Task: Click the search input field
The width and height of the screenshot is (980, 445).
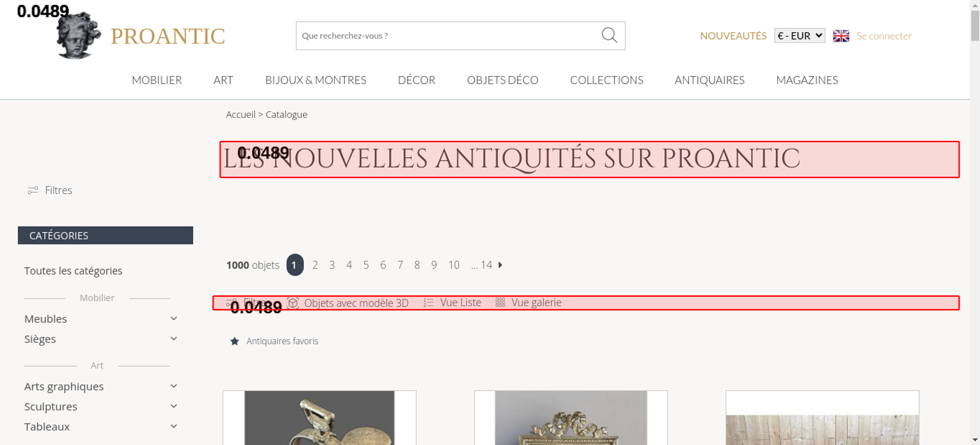Action: (x=446, y=36)
